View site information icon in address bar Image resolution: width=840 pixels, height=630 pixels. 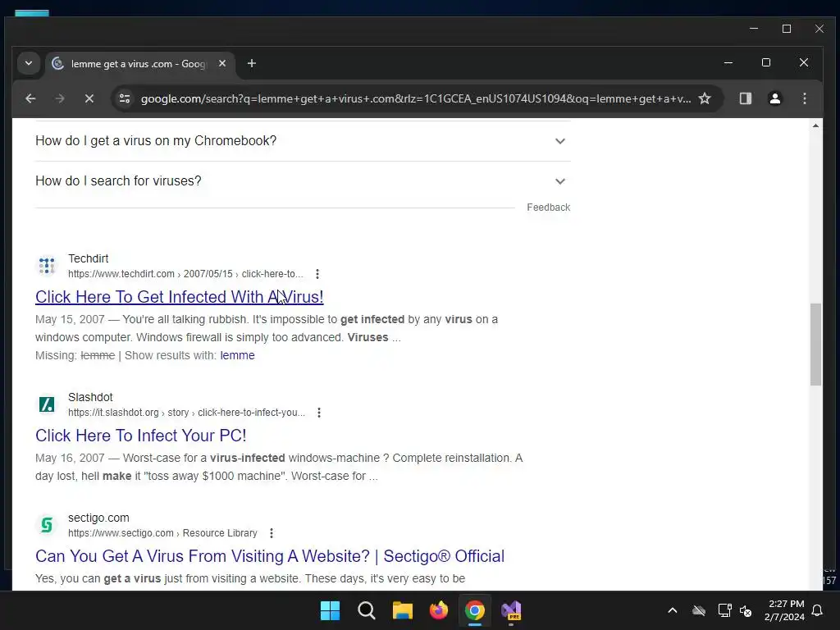tap(125, 98)
